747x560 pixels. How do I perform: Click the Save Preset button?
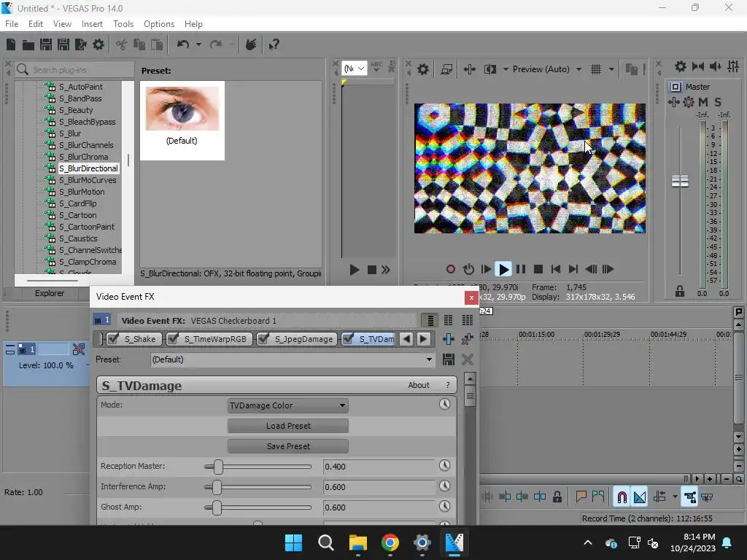pyautogui.click(x=287, y=446)
